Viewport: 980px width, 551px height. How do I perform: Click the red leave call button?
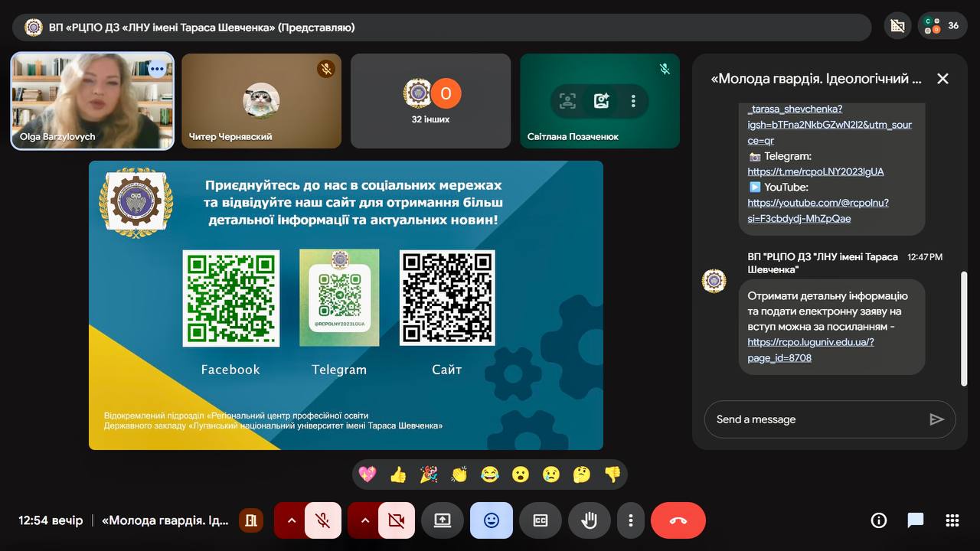(x=678, y=520)
